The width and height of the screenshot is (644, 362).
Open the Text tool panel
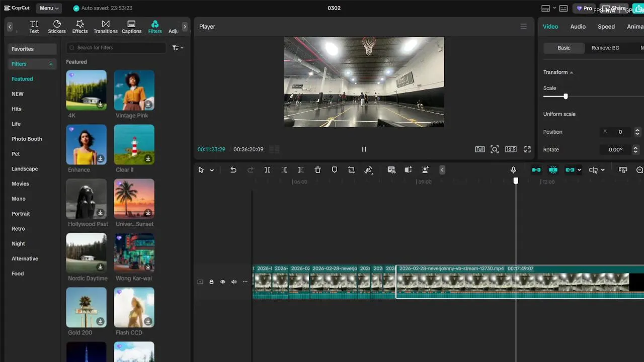34,27
